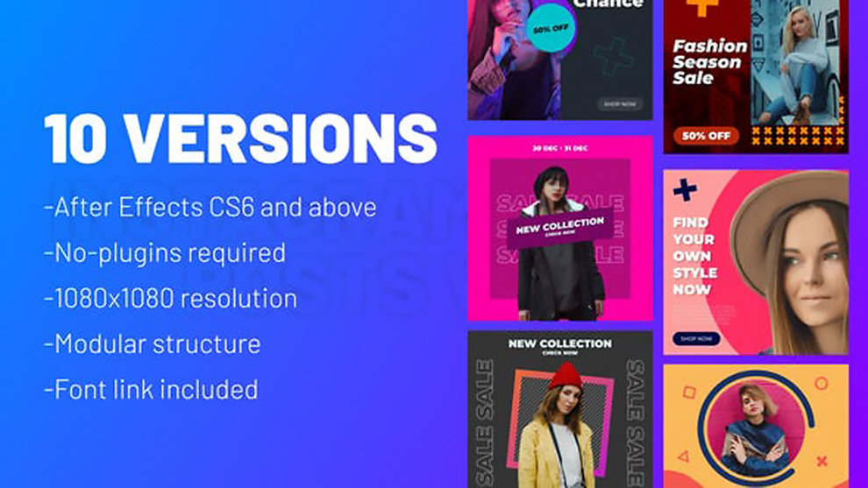This screenshot has height=488, width=868.
Task: Click the teal 50% OFF circle badge
Action: click(551, 28)
